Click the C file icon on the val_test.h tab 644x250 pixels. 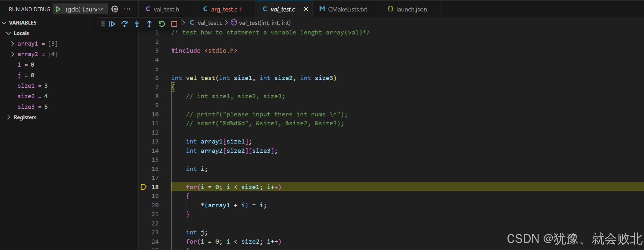[148, 9]
